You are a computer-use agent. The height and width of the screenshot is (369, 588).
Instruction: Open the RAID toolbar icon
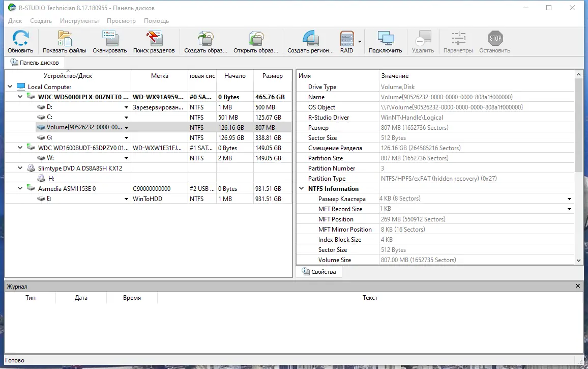(347, 41)
